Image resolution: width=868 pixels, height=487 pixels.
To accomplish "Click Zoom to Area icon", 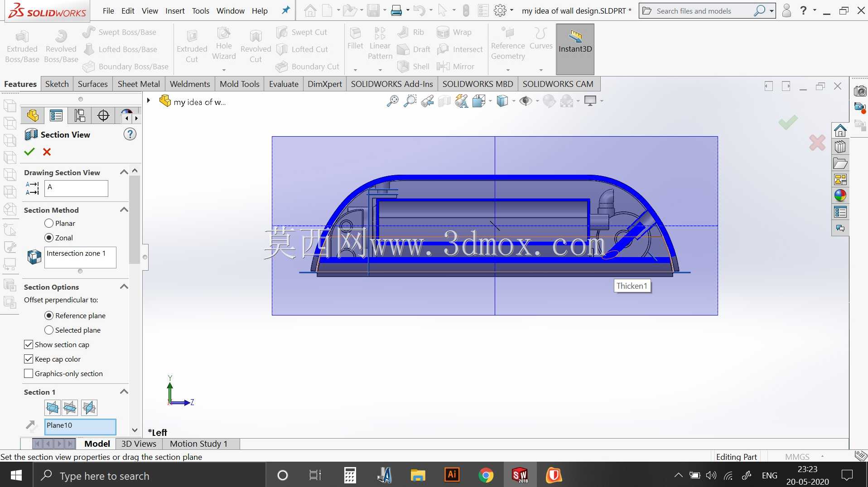I will click(x=410, y=101).
